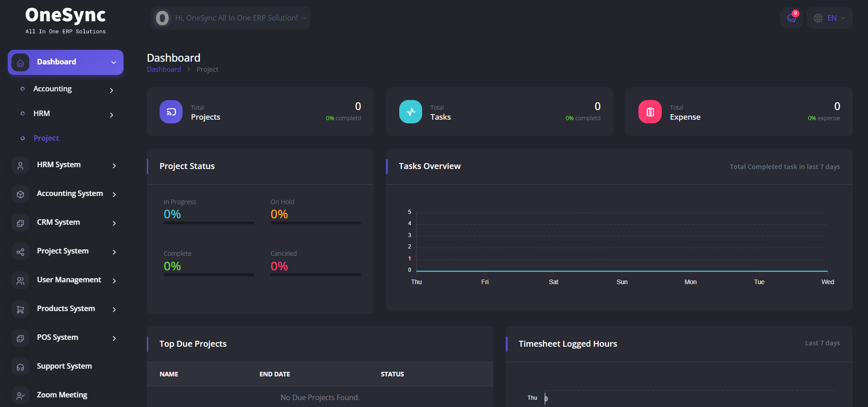Viewport: 868px width, 407px height.
Task: Expand the Accounting submenu arrow
Action: click(x=112, y=90)
